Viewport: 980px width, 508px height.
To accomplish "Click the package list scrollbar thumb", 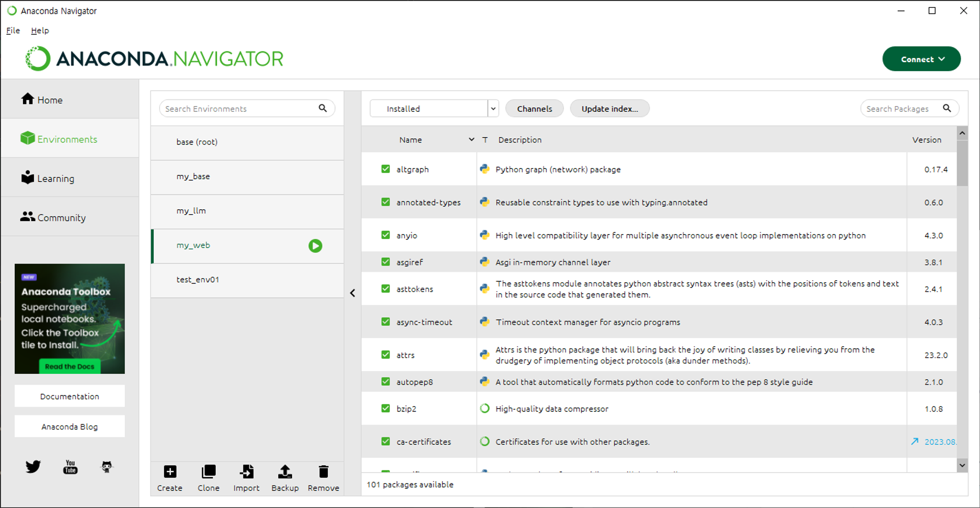I will pos(962,163).
